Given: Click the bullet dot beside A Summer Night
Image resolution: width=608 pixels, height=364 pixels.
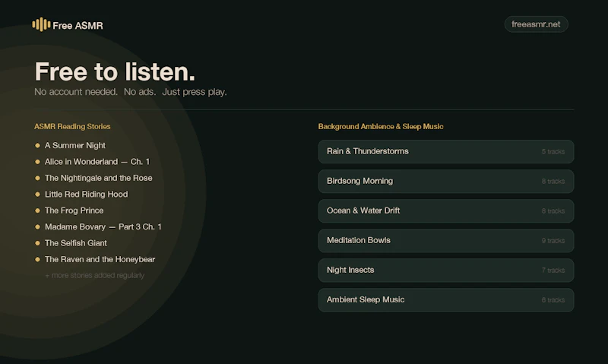Looking at the screenshot, I should point(37,145).
